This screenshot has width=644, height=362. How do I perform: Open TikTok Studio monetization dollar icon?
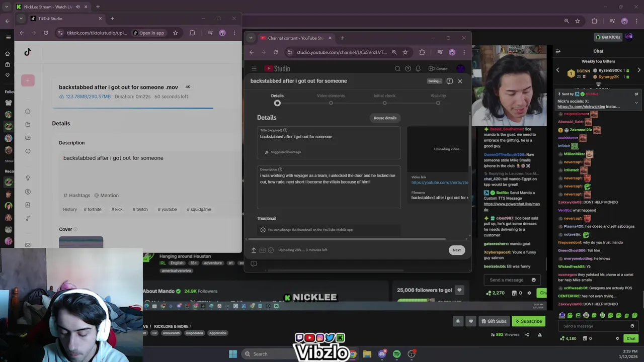28,192
